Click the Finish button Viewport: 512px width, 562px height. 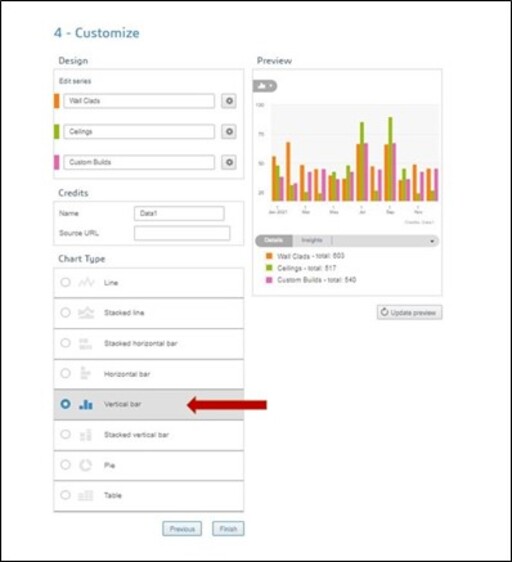tap(228, 529)
